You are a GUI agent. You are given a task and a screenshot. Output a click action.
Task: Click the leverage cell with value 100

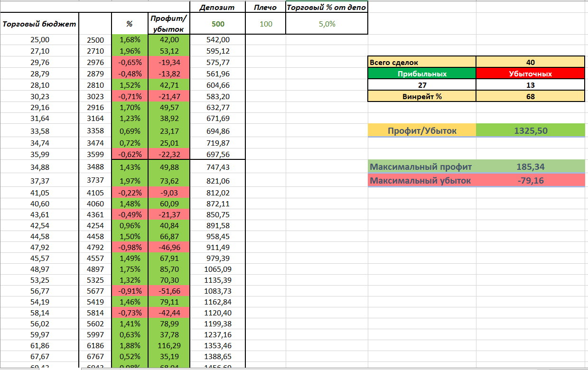point(266,24)
